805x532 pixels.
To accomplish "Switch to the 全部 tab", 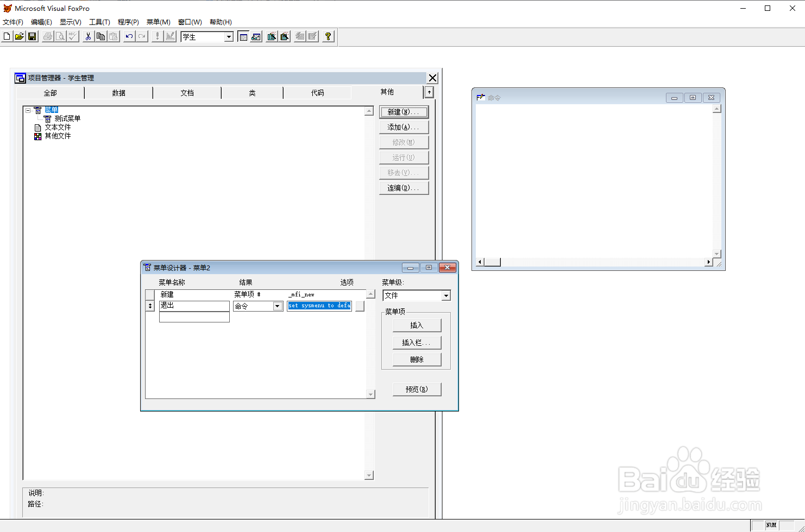I will [51, 93].
